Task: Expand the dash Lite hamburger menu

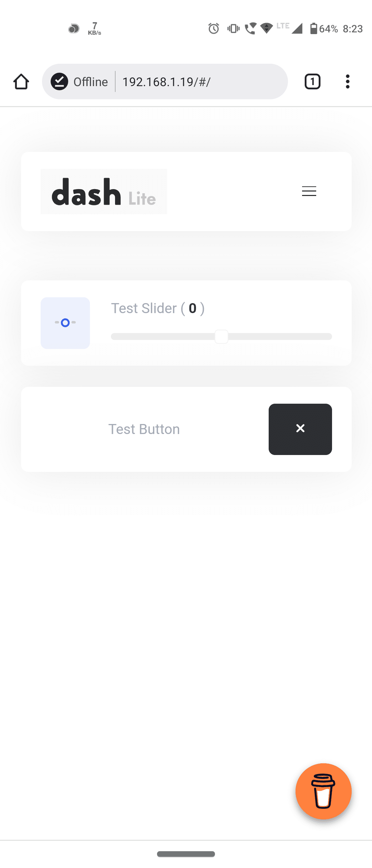Action: [x=309, y=191]
